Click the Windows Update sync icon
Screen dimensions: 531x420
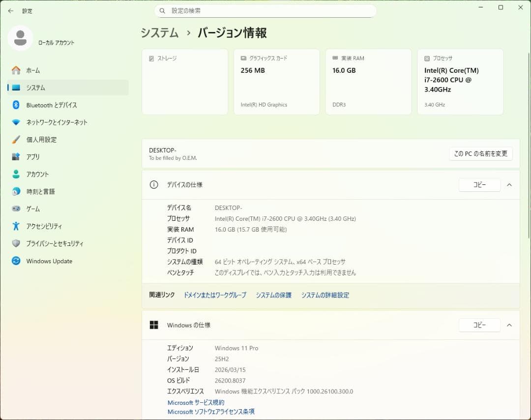(16, 261)
